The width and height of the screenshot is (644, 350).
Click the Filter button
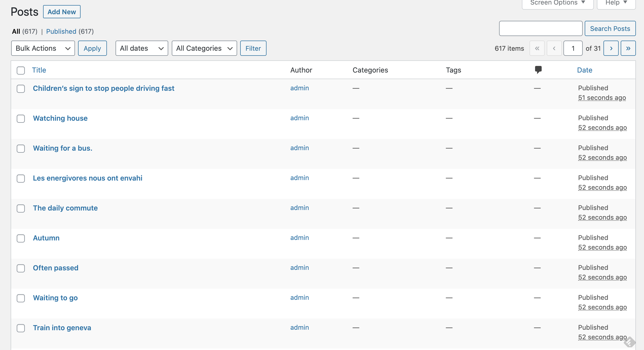(253, 48)
